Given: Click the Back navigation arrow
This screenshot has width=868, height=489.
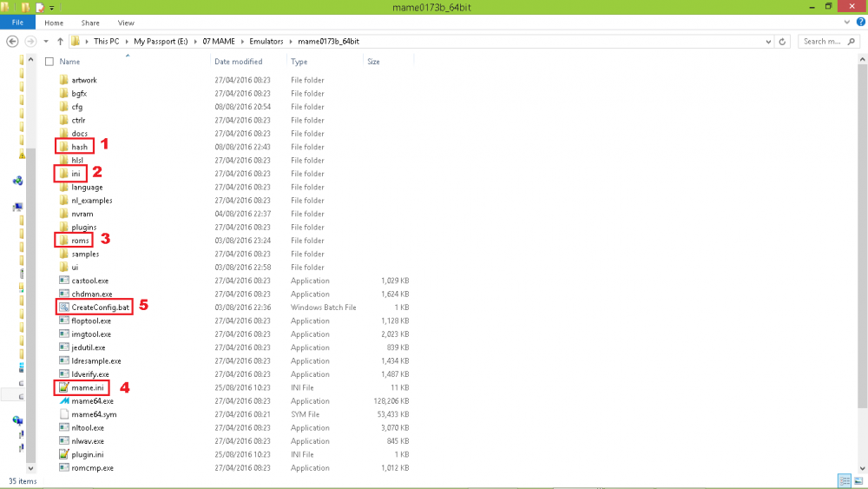Looking at the screenshot, I should [x=13, y=41].
